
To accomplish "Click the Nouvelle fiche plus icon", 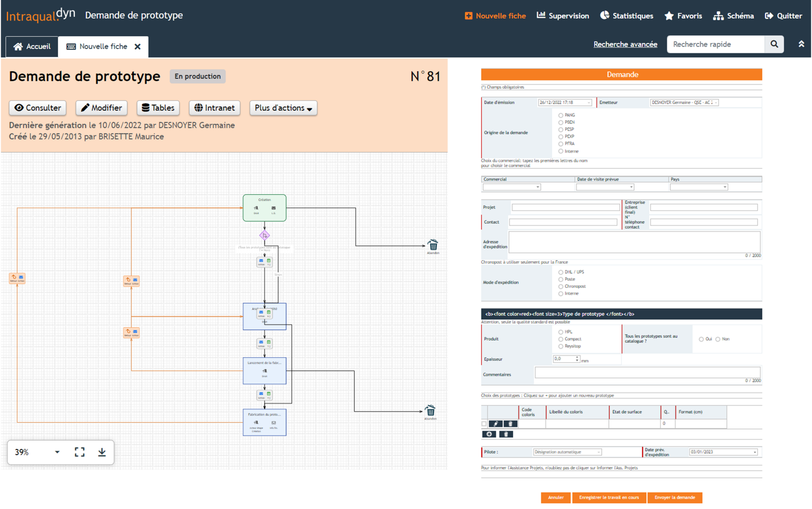I will [x=468, y=16].
